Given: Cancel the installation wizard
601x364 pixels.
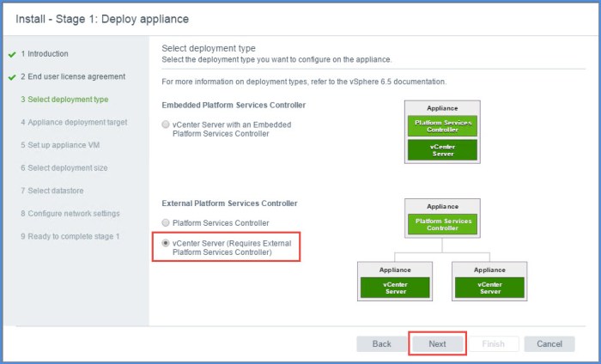Looking at the screenshot, I should click(549, 343).
